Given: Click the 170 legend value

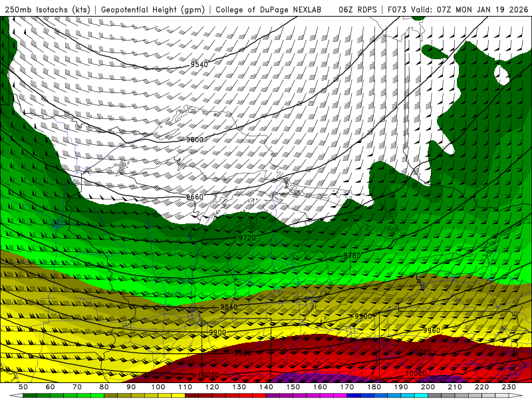Looking at the screenshot, I should click(x=347, y=387).
